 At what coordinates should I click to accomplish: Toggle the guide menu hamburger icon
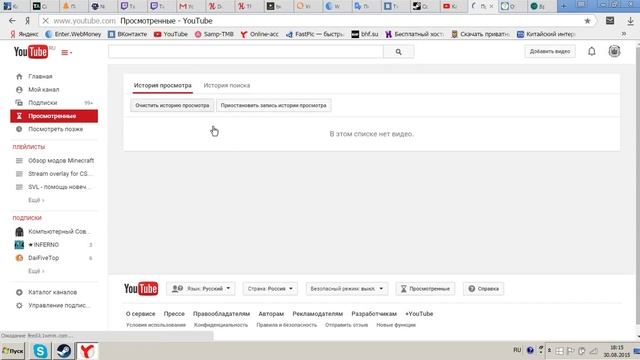click(x=66, y=52)
